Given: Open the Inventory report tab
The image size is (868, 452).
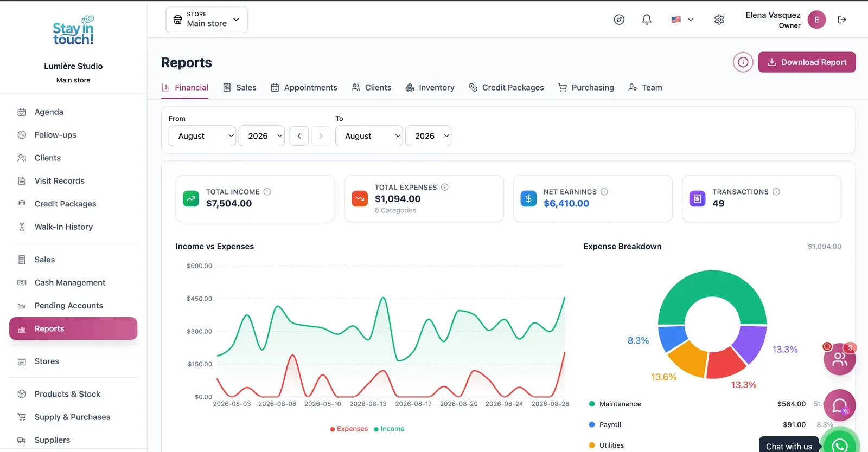Looking at the screenshot, I should [430, 87].
